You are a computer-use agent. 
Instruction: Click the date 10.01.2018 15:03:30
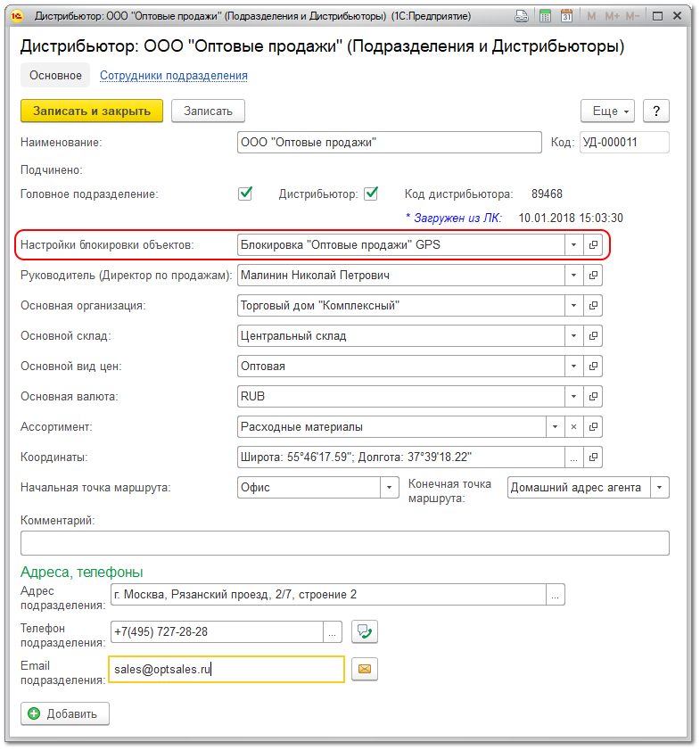(x=571, y=218)
